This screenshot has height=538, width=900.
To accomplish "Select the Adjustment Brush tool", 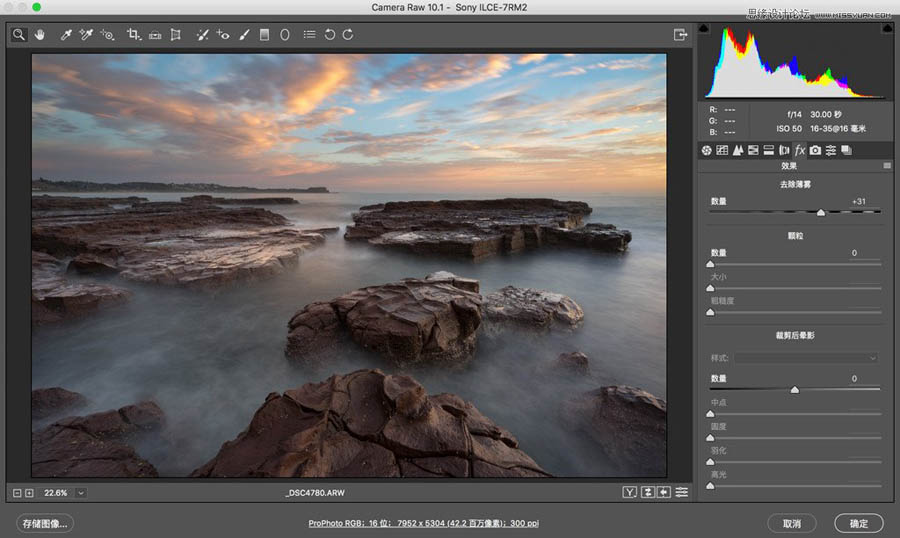I will 244,34.
